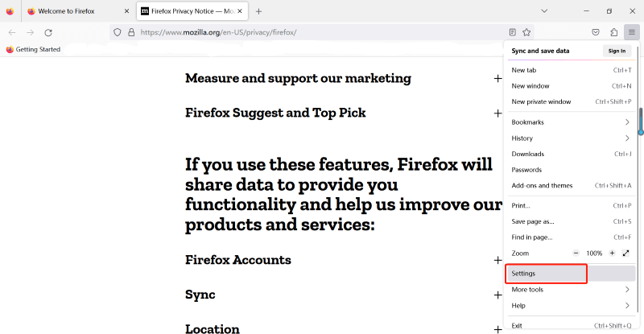Open Getting Started bookmark link
Screen dimensions: 644x334
click(x=33, y=49)
